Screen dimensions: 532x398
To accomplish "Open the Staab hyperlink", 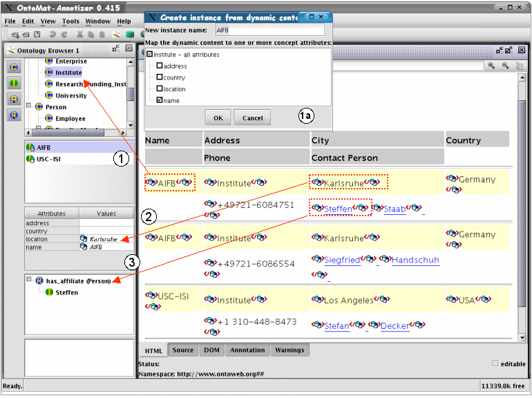I will [395, 209].
